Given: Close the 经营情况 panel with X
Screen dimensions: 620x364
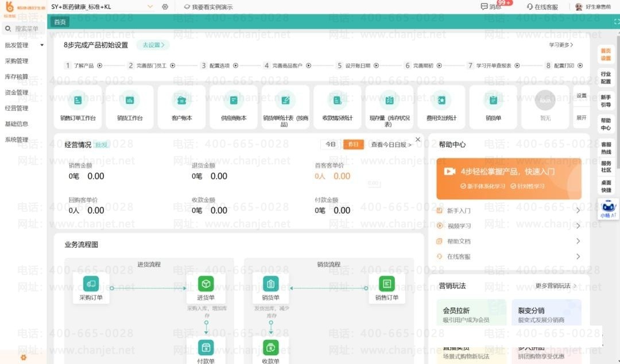Looking at the screenshot, I should [x=418, y=140].
